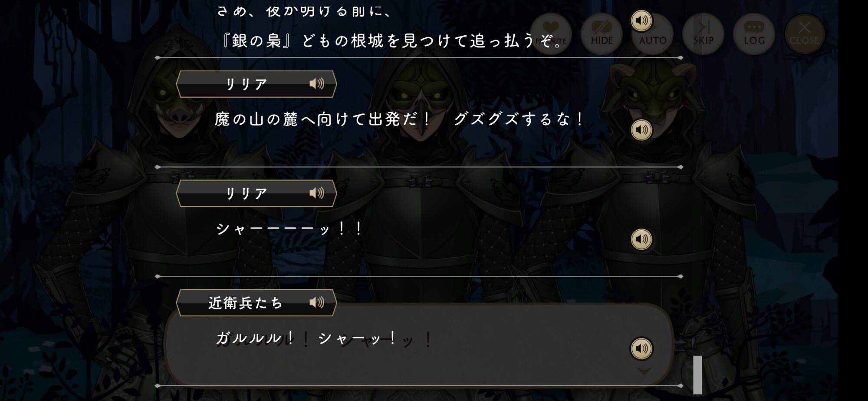
Task: Replay audio for ガルルル line
Action: (x=641, y=348)
